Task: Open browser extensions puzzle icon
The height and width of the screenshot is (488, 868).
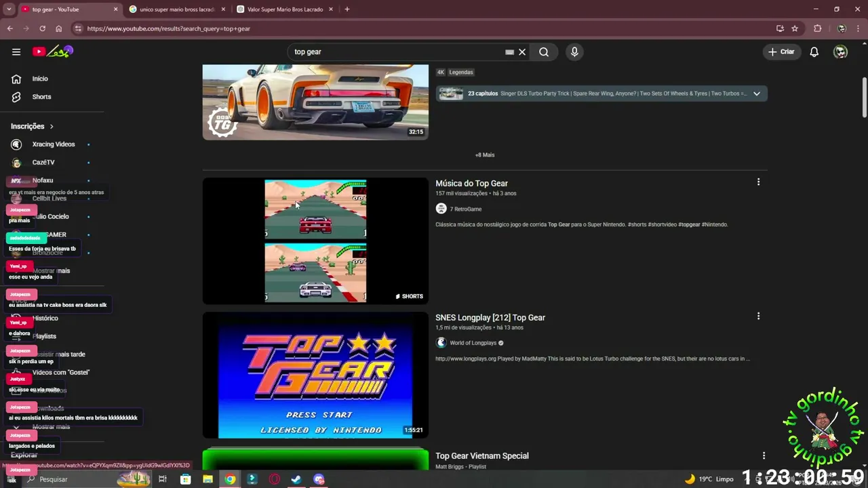Action: pyautogui.click(x=818, y=28)
